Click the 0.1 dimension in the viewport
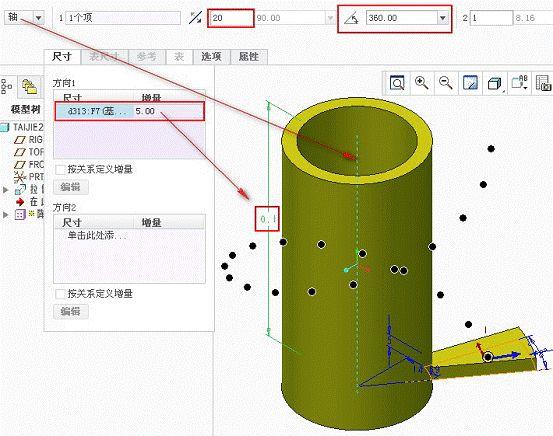The width and height of the screenshot is (553, 436). tap(268, 219)
